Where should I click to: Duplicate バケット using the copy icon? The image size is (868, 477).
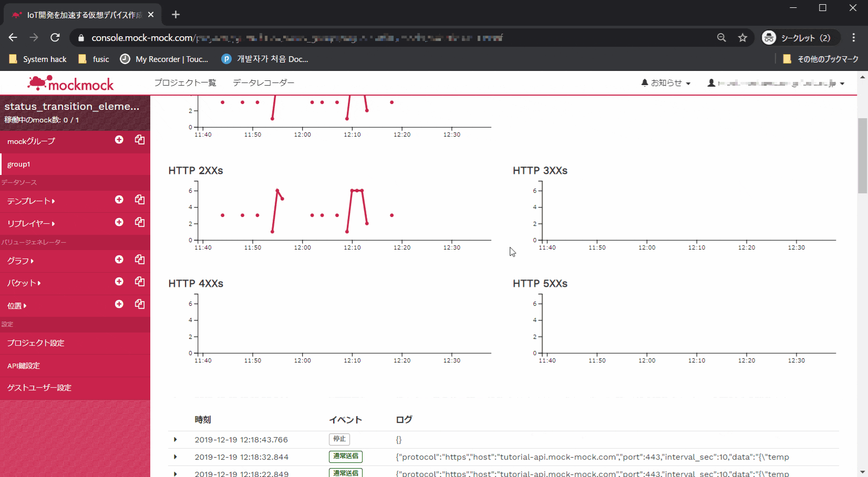(x=140, y=282)
